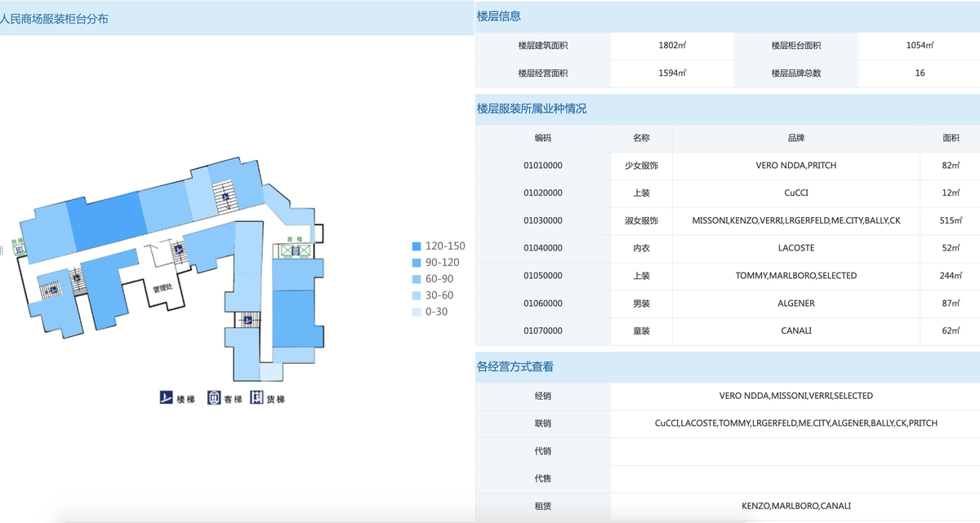Click the 面积 column header
980x523 pixels.
pyautogui.click(x=951, y=138)
